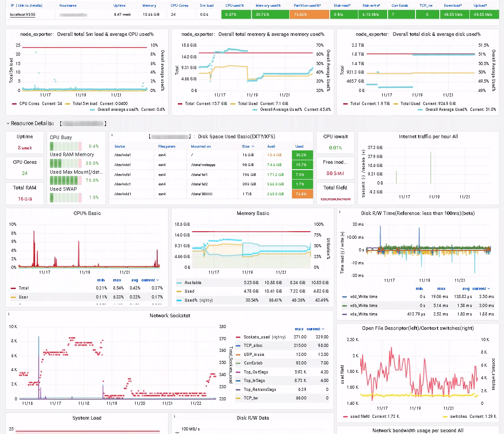Image resolution: width=504 pixels, height=434 pixels.
Task: Toggle vdd_Write time series visibility
Action: [361, 297]
